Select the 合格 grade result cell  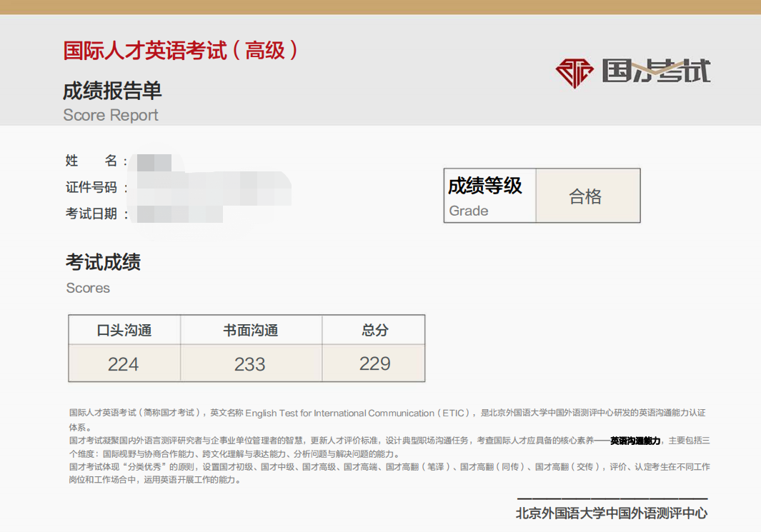click(x=587, y=196)
